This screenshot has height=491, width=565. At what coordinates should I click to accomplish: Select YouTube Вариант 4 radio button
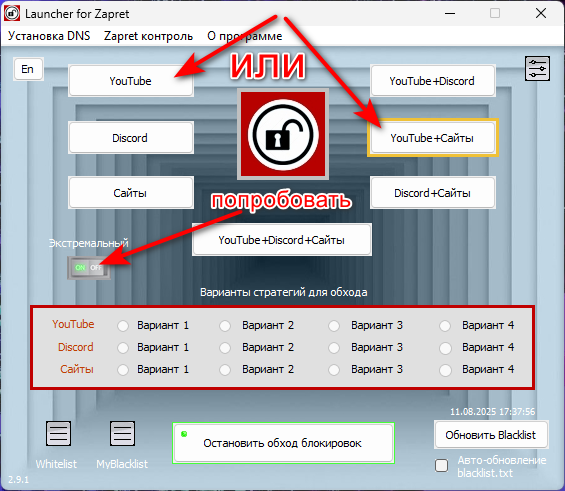[x=445, y=326]
